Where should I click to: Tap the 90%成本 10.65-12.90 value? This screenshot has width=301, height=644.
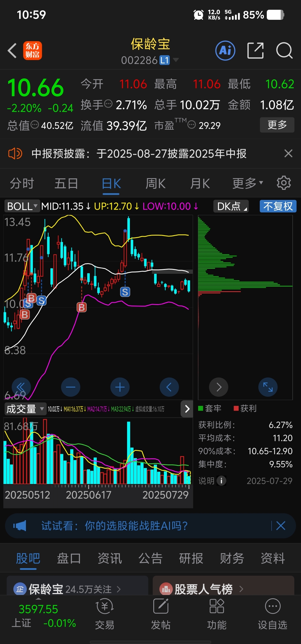pos(270,451)
